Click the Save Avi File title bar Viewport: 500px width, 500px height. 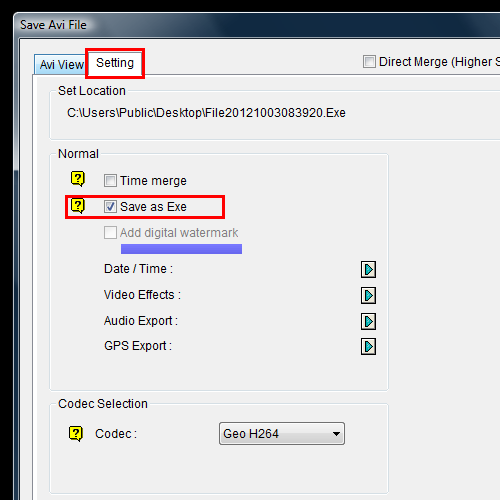coord(257,25)
